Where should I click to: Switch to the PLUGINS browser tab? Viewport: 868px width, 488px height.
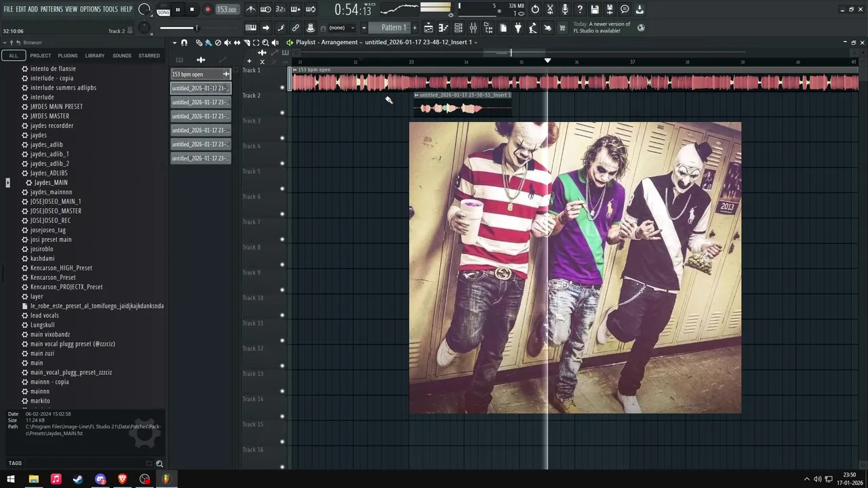[x=67, y=56]
